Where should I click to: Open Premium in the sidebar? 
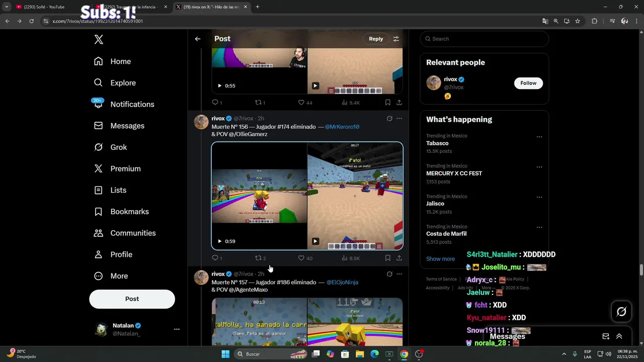coord(118,168)
